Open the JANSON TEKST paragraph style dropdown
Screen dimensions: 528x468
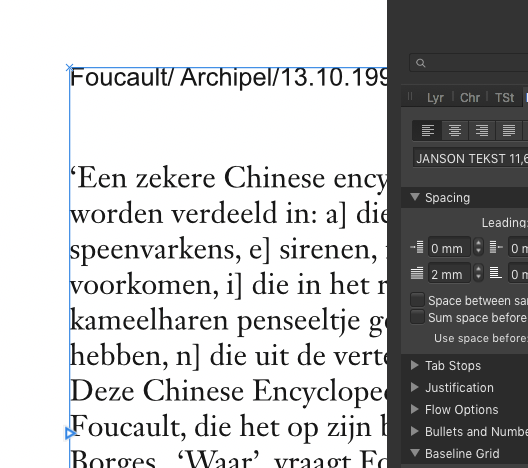pos(470,158)
